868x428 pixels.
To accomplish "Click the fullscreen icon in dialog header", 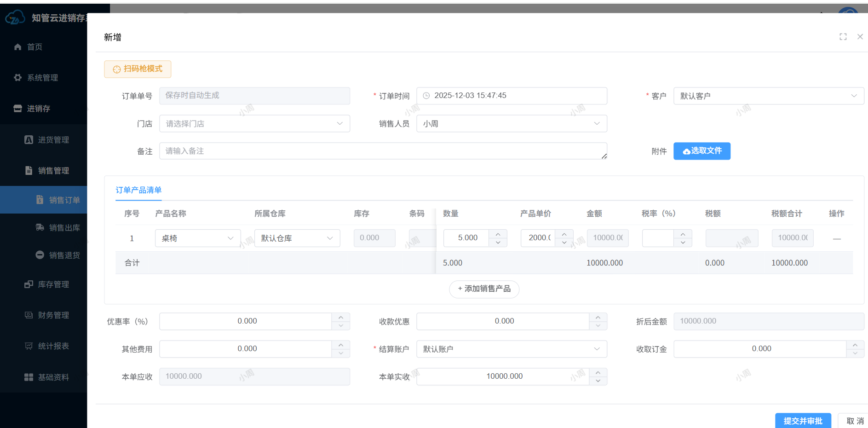I will pos(843,37).
